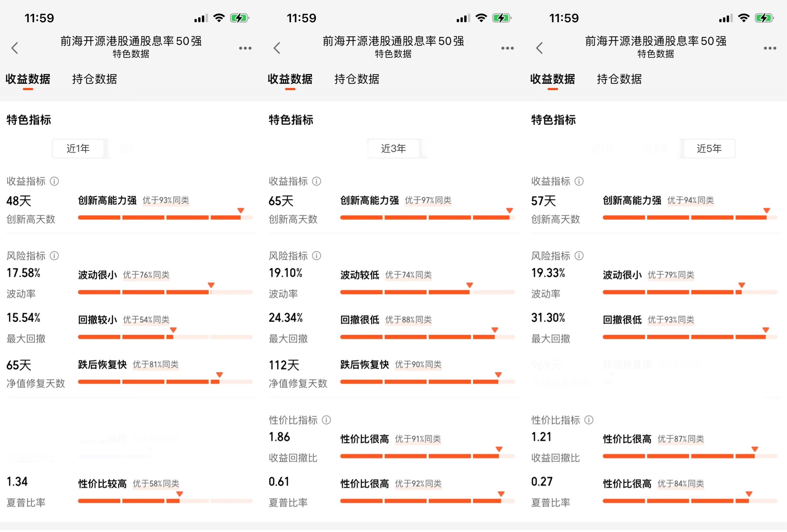Tap the 优于88%同类 label
The image size is (787, 532).
pyautogui.click(x=409, y=320)
